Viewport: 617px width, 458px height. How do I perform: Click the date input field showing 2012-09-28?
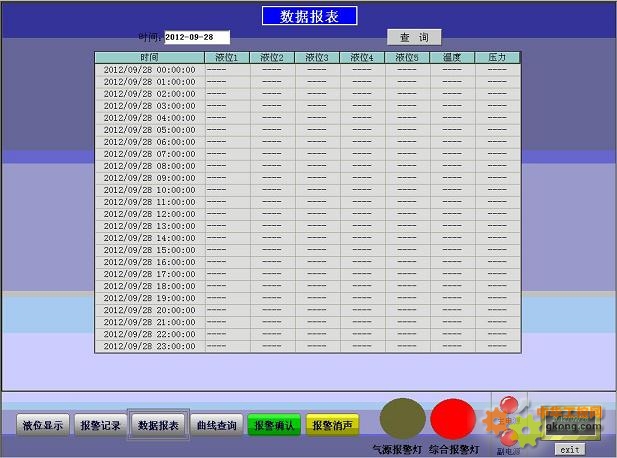(196, 37)
